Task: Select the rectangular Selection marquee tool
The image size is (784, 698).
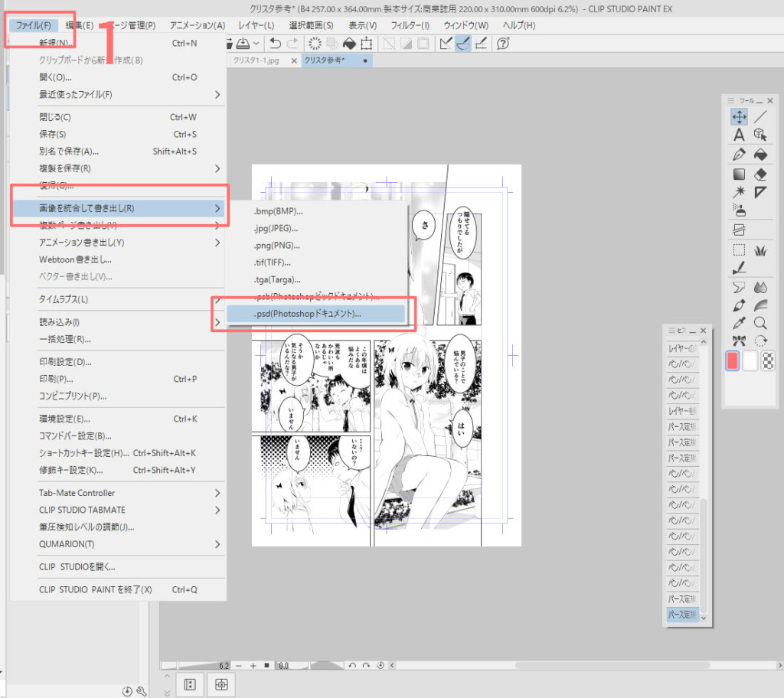Action: point(739,250)
